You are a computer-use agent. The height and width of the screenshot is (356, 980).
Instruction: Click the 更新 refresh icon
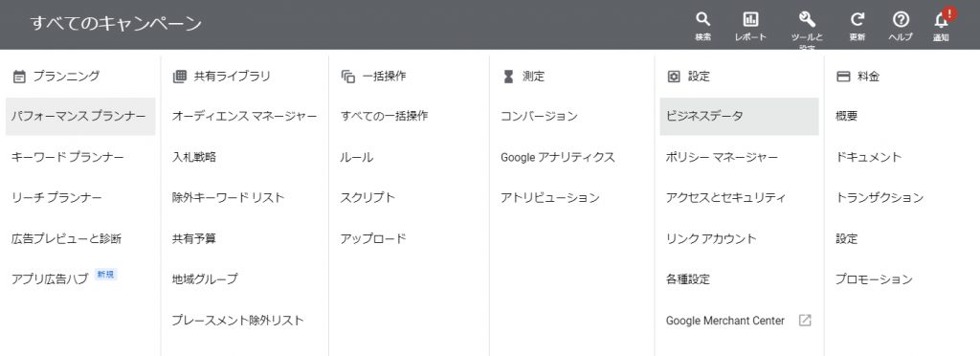(857, 19)
